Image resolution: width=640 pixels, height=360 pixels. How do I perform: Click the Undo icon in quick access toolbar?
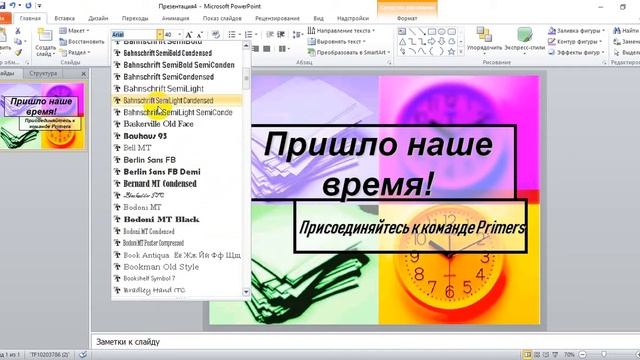(13, 5)
